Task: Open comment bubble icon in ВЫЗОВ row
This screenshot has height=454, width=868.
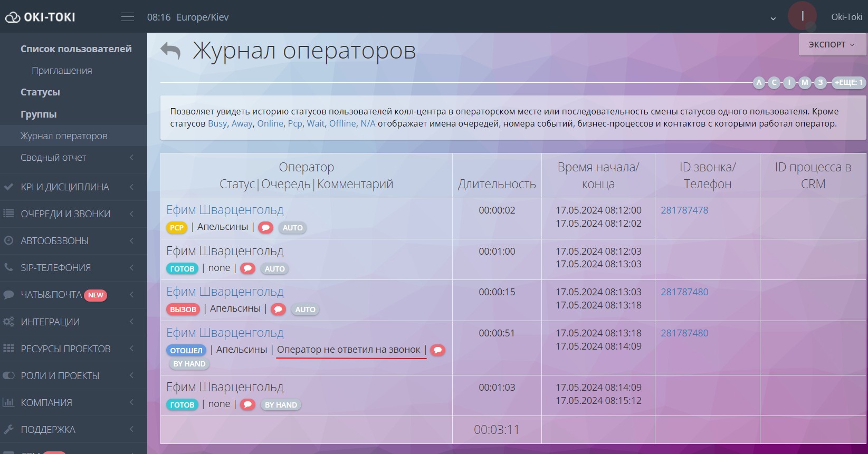Action: click(x=278, y=310)
